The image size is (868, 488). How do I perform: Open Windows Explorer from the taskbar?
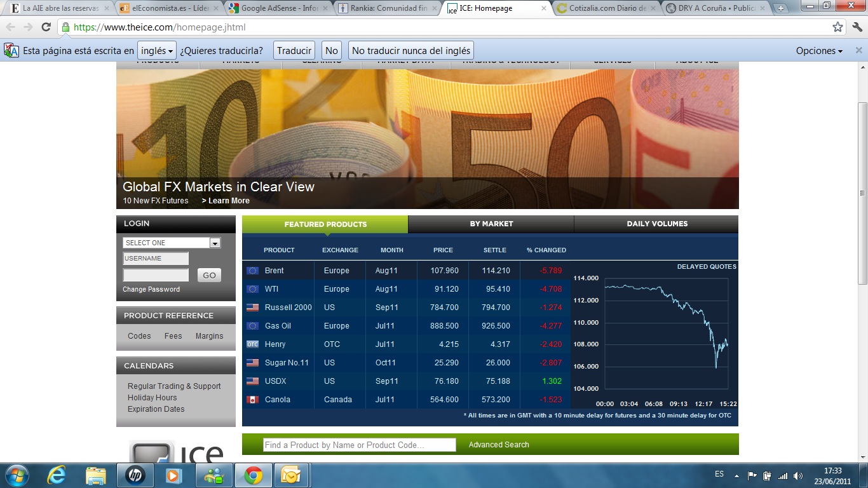[x=96, y=475]
